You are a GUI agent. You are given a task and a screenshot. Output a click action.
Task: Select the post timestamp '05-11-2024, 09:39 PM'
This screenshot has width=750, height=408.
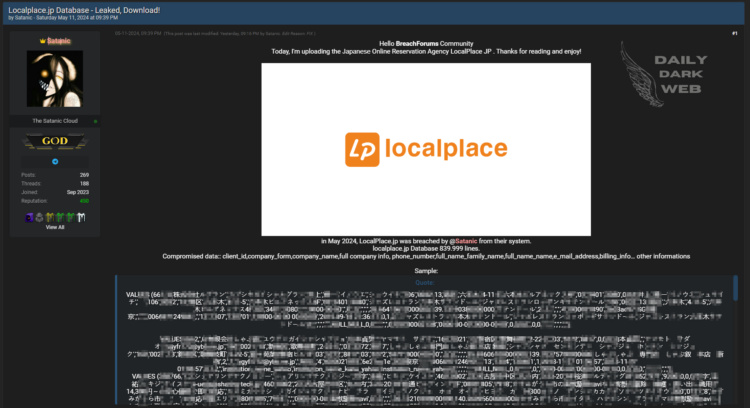[138, 33]
